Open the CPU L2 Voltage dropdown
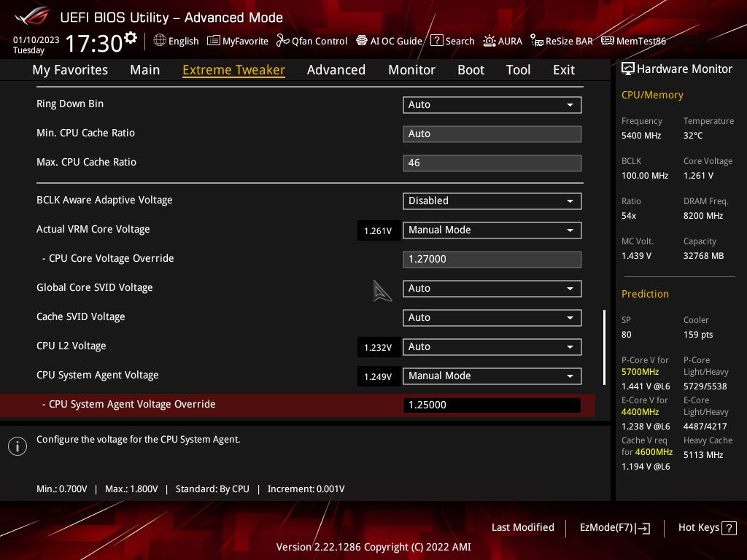 click(x=492, y=346)
